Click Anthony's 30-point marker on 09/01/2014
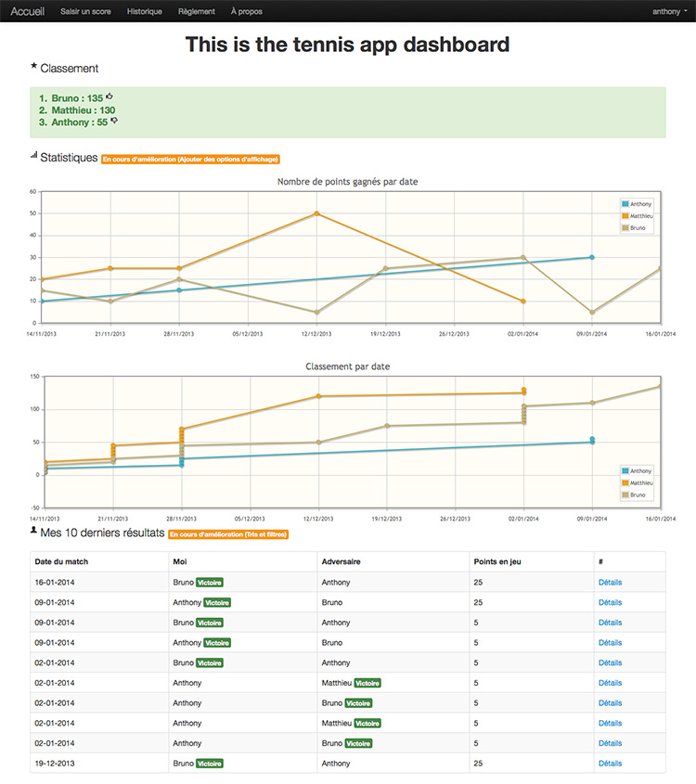 [592, 258]
